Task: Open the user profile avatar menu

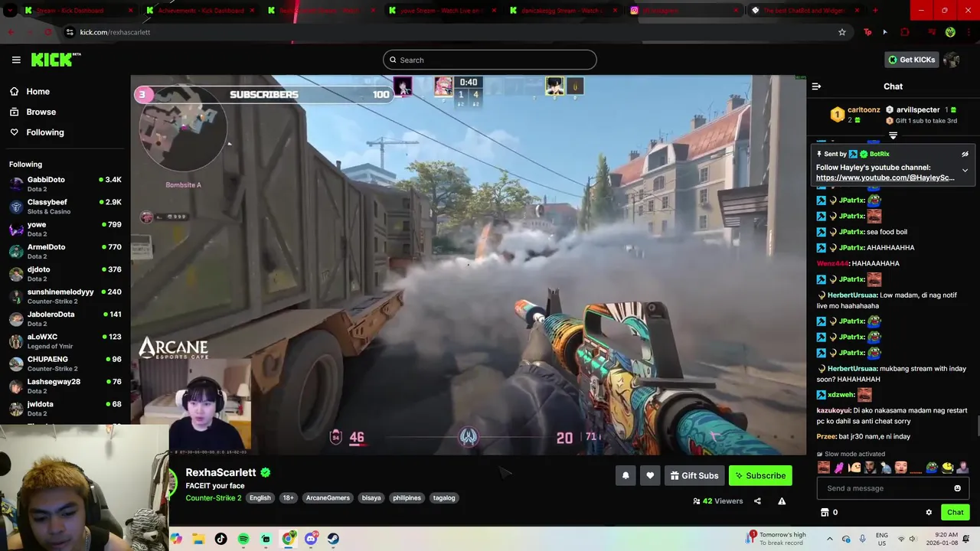Action: pos(952,60)
